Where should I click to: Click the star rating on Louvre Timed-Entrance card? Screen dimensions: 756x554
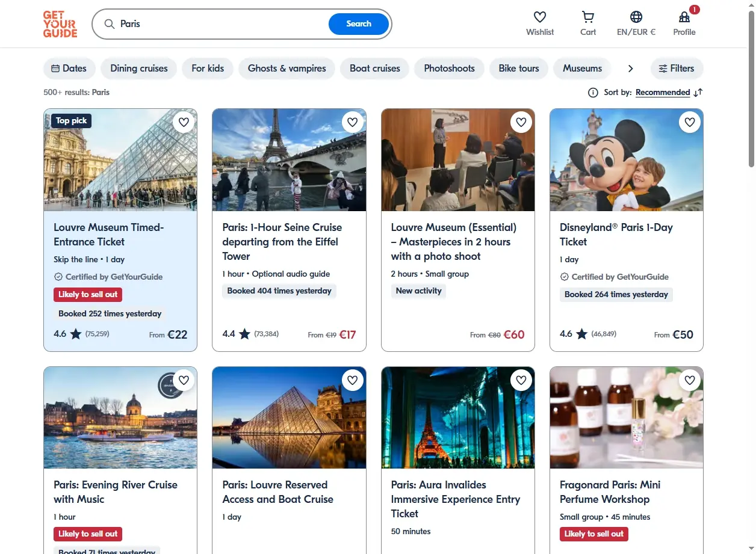75,334
